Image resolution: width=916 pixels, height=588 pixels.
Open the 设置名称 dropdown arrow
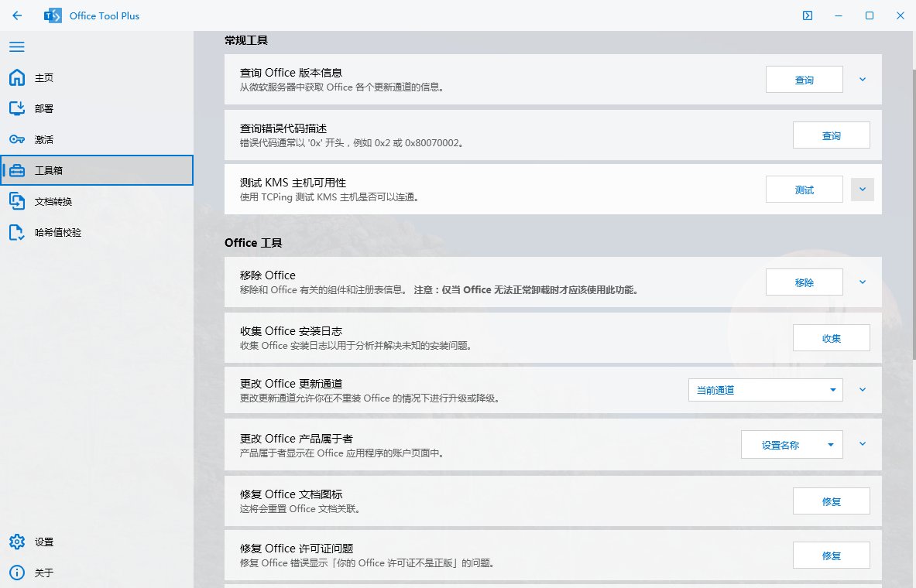(831, 445)
